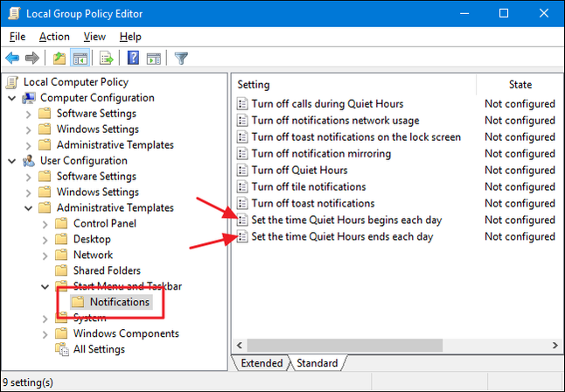The height and width of the screenshot is (392, 565).
Task: Open the Action menu
Action: tap(54, 37)
